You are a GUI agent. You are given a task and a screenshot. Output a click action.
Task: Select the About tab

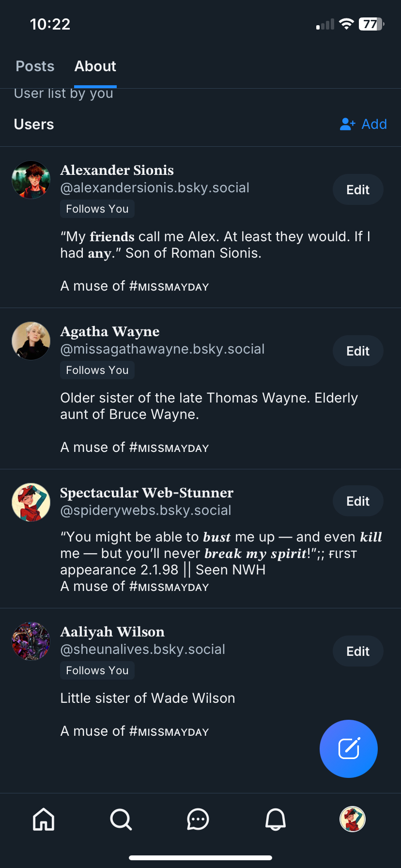(95, 66)
